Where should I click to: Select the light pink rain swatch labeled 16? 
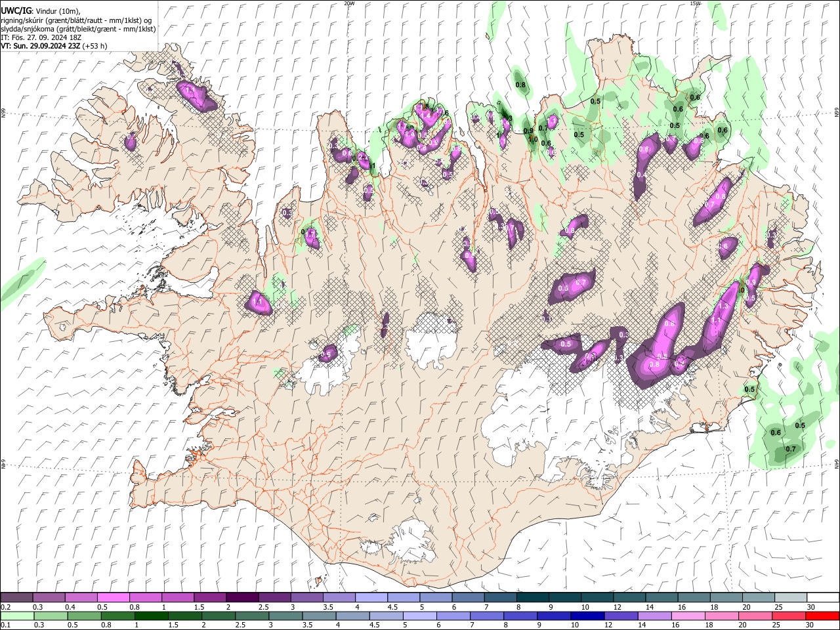pyautogui.click(x=688, y=616)
